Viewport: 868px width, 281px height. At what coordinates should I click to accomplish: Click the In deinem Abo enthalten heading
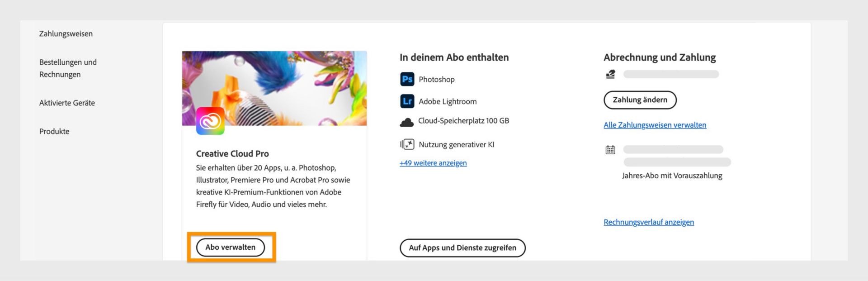[454, 57]
